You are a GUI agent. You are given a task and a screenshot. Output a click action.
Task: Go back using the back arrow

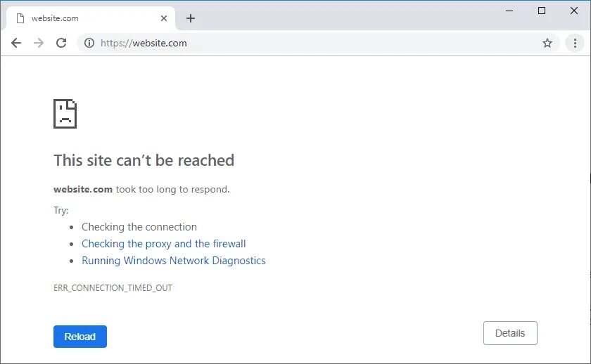pos(16,43)
